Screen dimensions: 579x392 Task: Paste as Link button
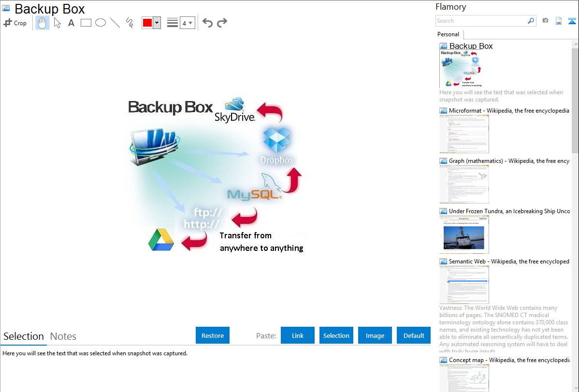(298, 335)
